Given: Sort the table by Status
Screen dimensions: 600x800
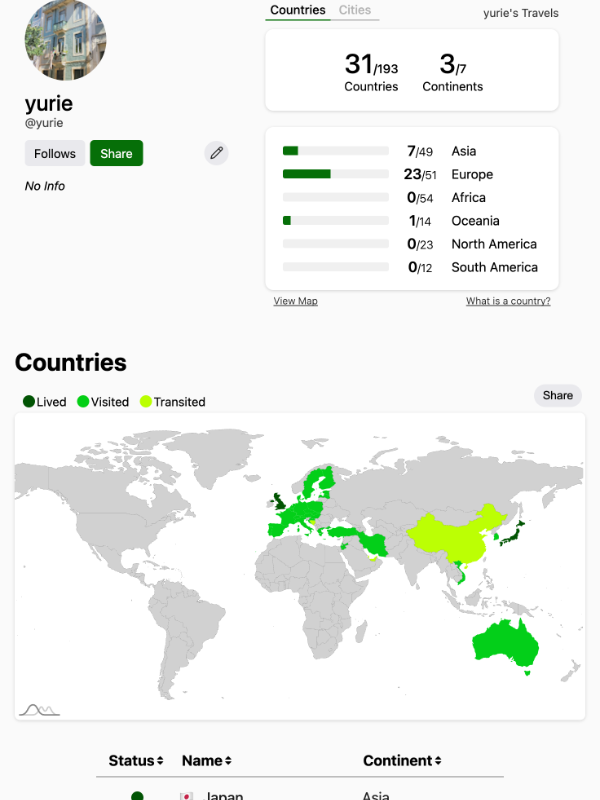Looking at the screenshot, I should (x=136, y=761).
